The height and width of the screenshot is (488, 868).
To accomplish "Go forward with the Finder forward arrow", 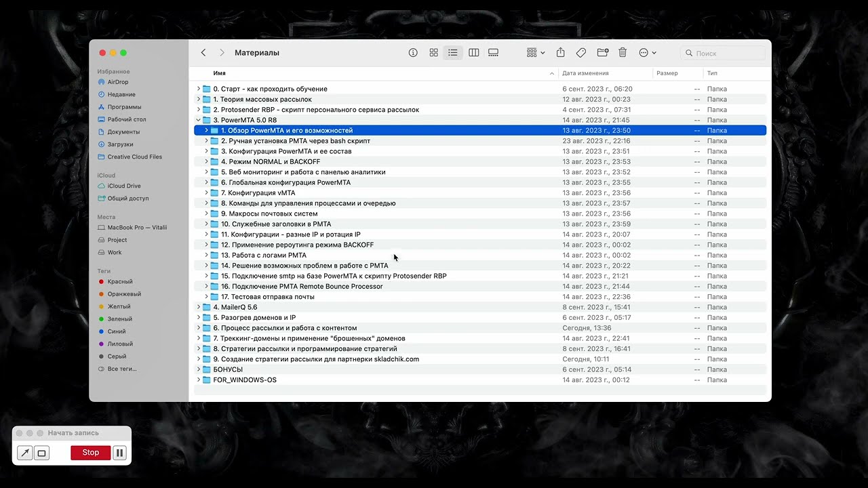I will 222,53.
